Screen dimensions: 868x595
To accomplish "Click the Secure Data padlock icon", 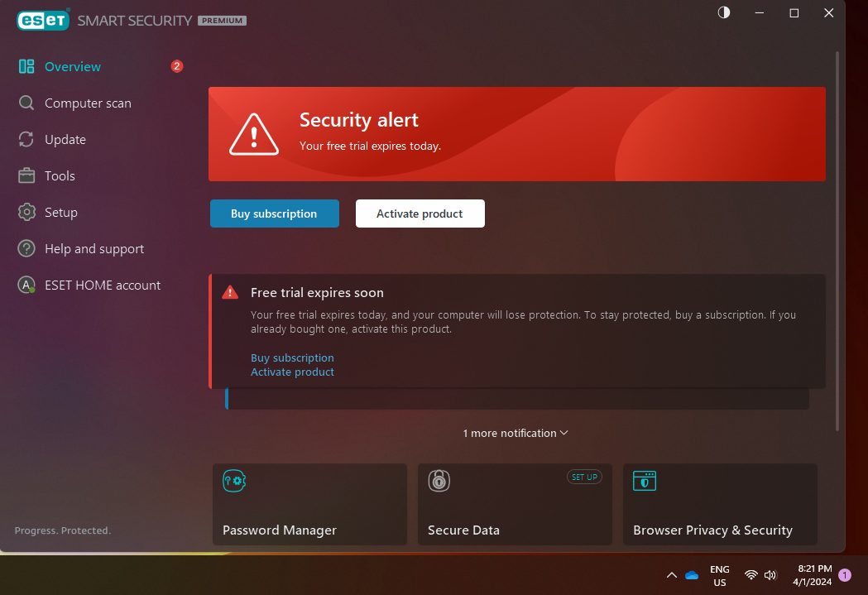I will click(439, 481).
